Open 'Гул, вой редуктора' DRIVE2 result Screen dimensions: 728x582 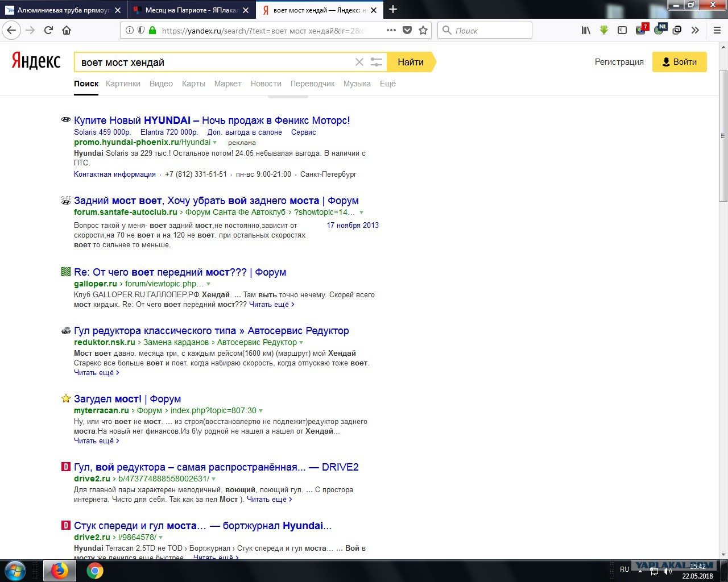pos(216,467)
